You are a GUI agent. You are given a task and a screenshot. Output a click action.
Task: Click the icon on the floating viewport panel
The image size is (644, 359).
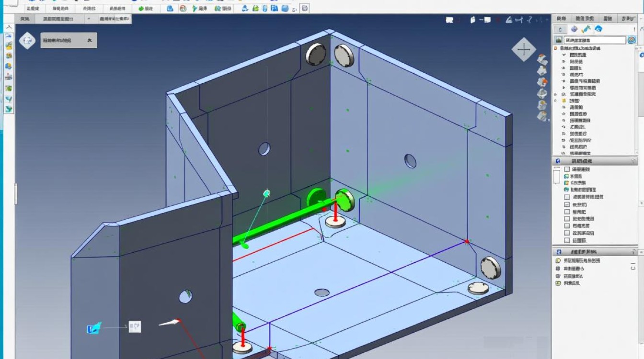(x=90, y=41)
